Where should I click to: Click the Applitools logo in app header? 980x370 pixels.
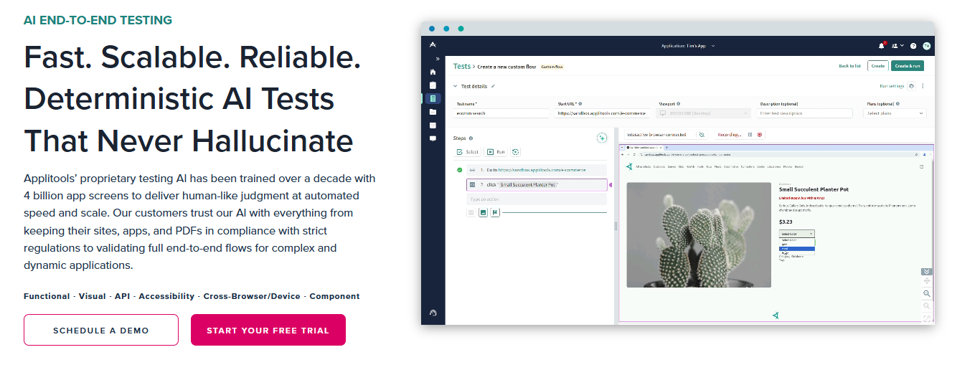tap(433, 45)
